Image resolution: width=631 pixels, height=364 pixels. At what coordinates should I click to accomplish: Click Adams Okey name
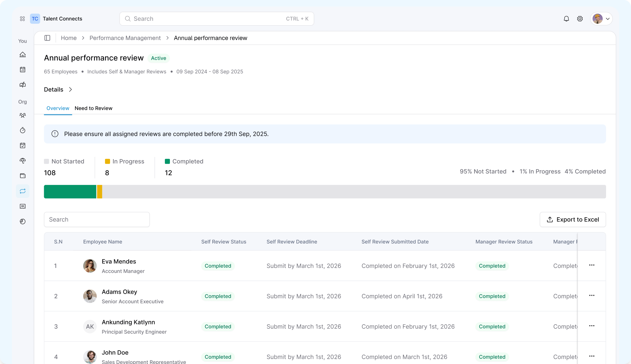pos(119,292)
